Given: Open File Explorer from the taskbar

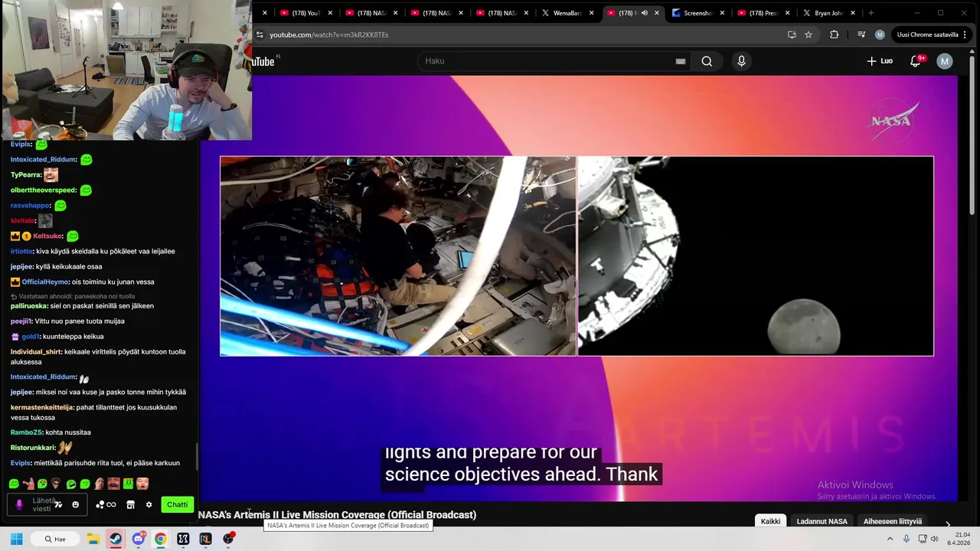Looking at the screenshot, I should click(93, 539).
